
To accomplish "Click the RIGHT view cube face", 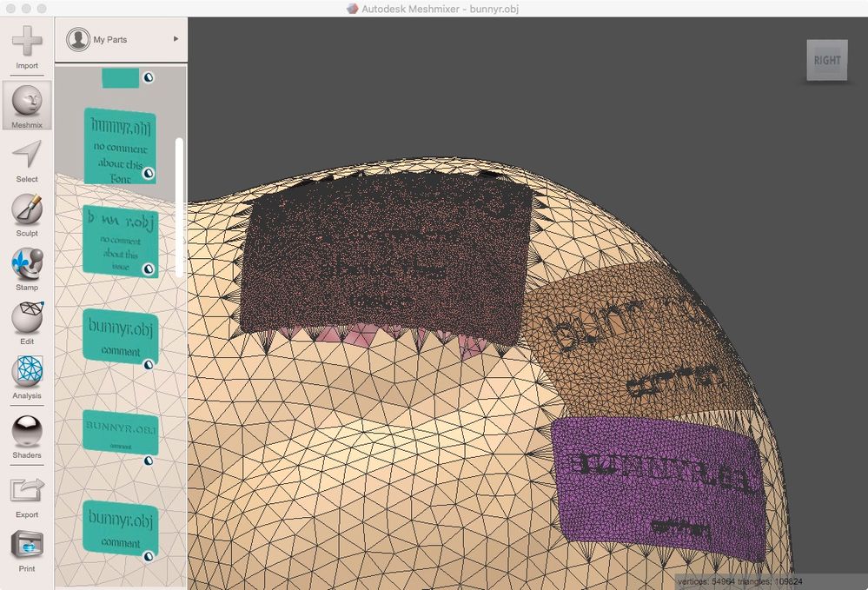I will pyautogui.click(x=827, y=60).
